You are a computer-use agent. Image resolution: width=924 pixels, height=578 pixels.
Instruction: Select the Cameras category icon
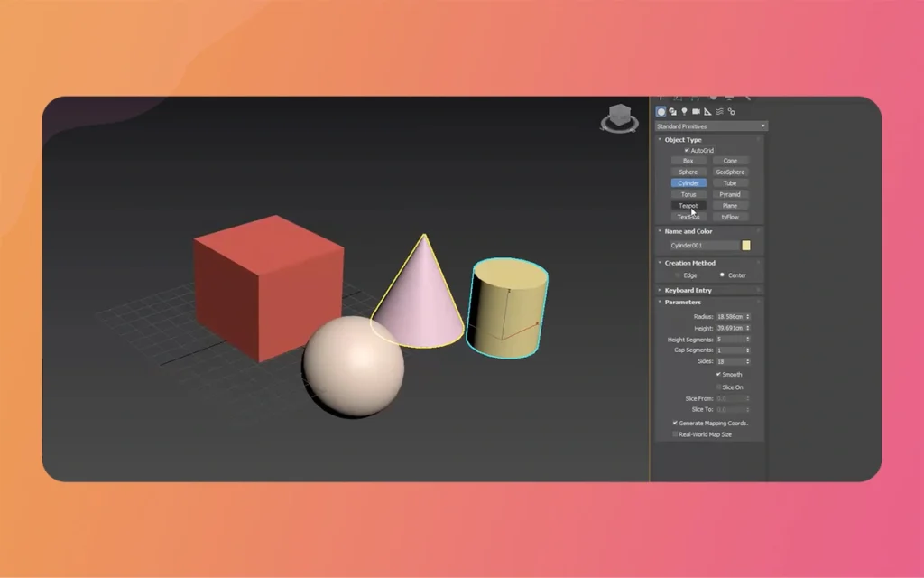(x=696, y=111)
